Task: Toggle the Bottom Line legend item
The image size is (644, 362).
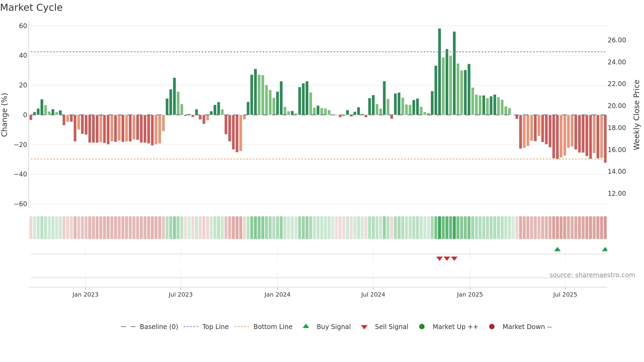Action: click(x=264, y=327)
